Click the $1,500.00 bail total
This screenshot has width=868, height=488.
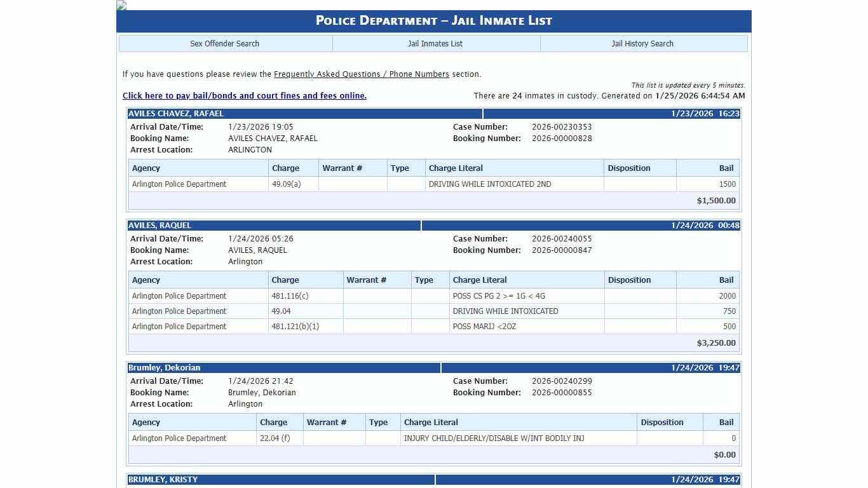(x=715, y=201)
